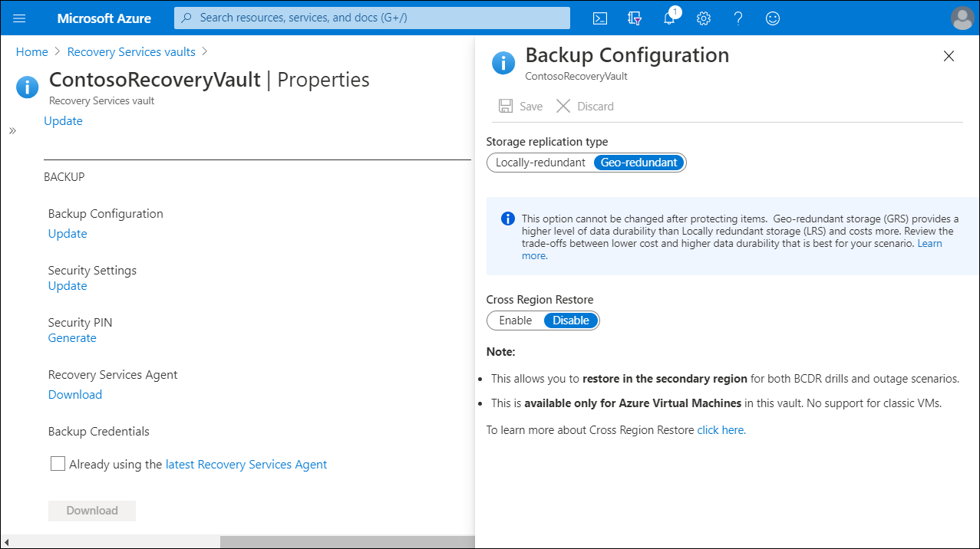Click the Save disk icon
Image resolution: width=980 pixels, height=549 pixels.
pos(505,107)
